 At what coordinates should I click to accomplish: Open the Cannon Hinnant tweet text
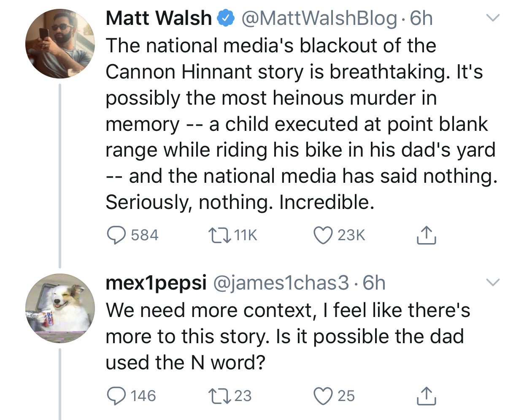click(x=295, y=124)
